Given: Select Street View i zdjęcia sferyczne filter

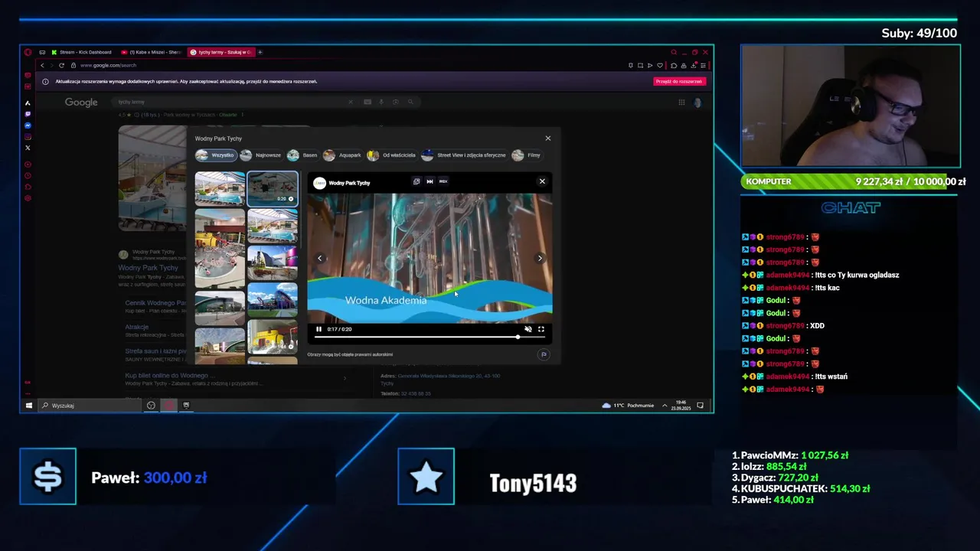Looking at the screenshot, I should pyautogui.click(x=465, y=155).
